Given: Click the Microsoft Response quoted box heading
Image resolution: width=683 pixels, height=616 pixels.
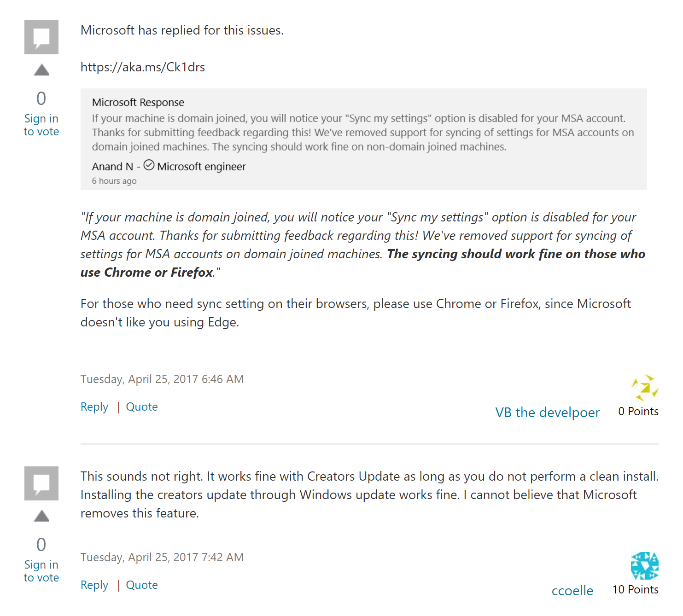Looking at the screenshot, I should pos(138,102).
